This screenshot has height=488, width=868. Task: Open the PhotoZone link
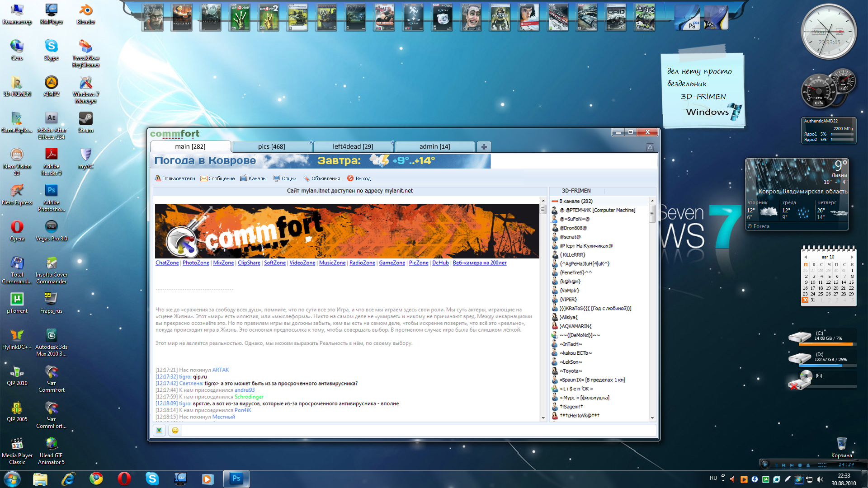point(196,263)
